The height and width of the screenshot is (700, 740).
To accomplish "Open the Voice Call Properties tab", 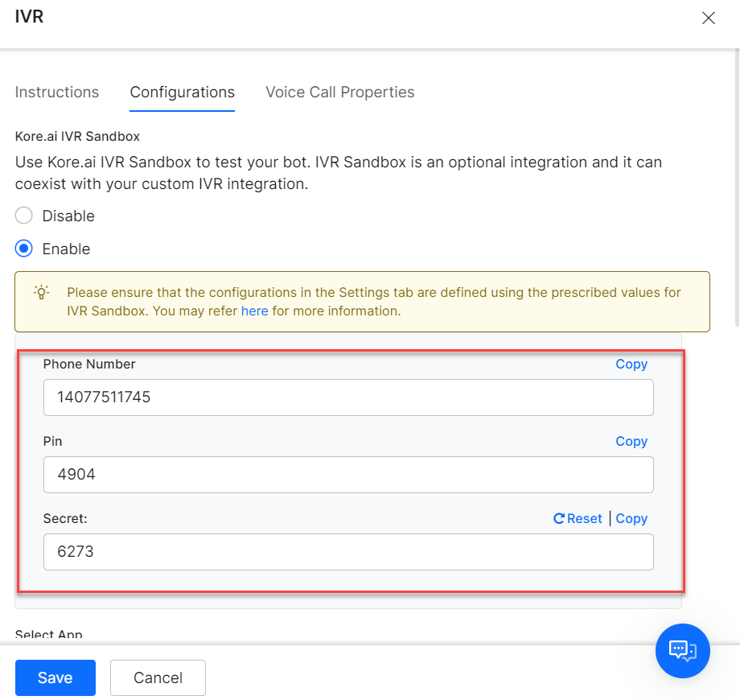I will click(x=339, y=92).
